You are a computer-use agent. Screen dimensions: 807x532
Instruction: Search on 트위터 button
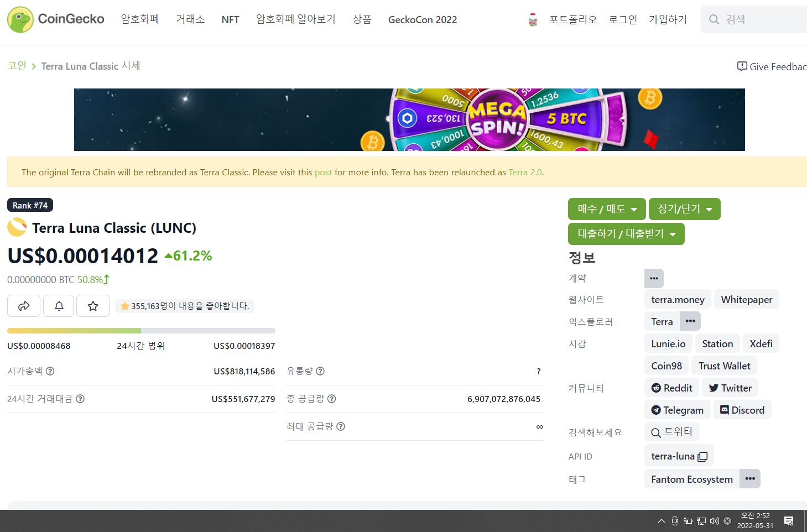click(672, 432)
